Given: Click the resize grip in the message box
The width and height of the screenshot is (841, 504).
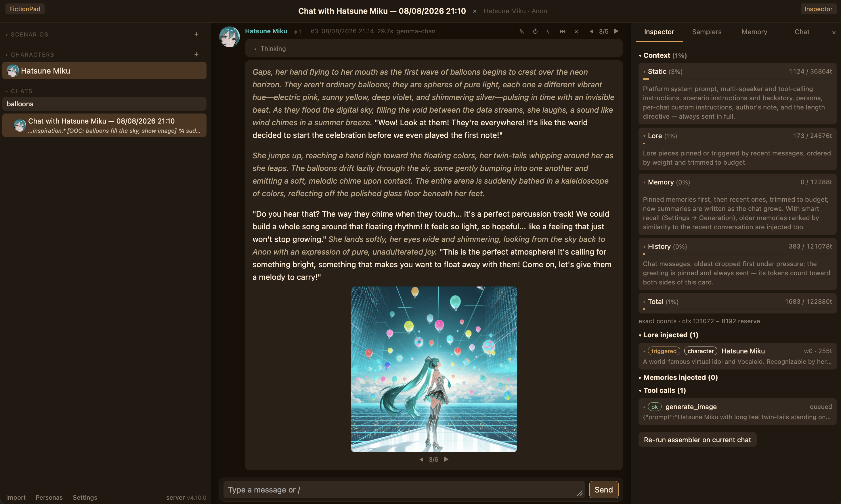Looking at the screenshot, I should 580,493.
